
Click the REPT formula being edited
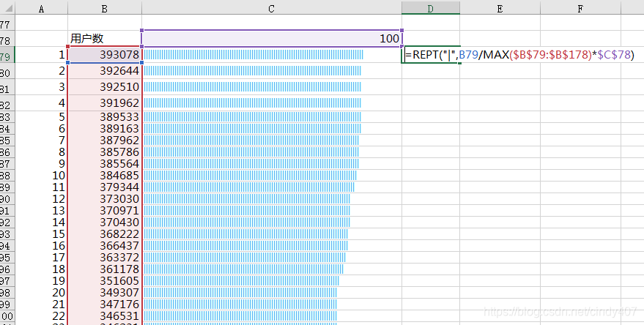coord(519,55)
